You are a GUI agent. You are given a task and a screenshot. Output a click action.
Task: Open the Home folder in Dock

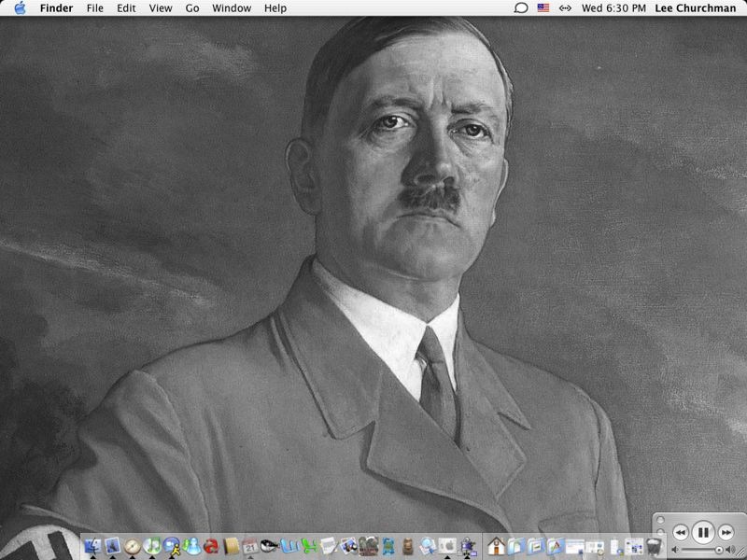[x=496, y=546]
